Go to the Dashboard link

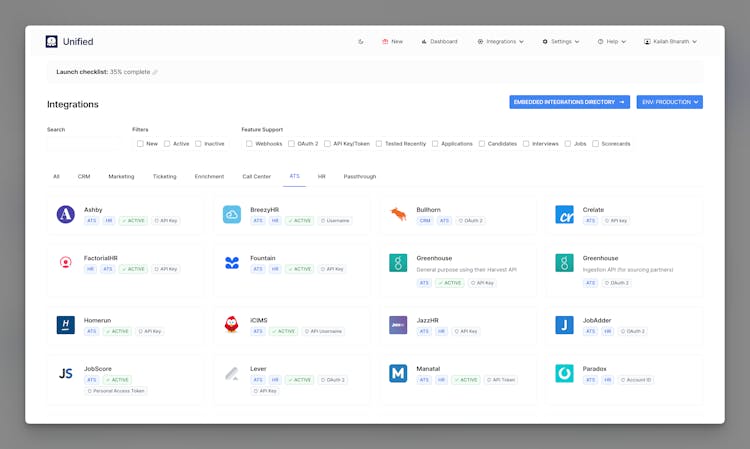pyautogui.click(x=439, y=42)
